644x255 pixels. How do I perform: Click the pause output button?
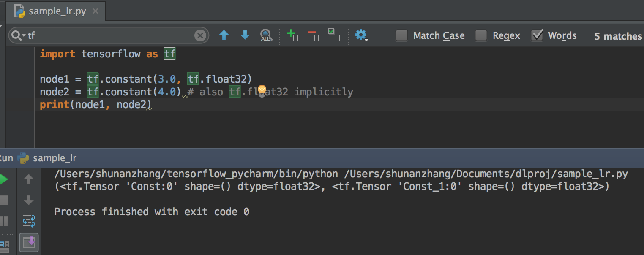[x=4, y=221]
